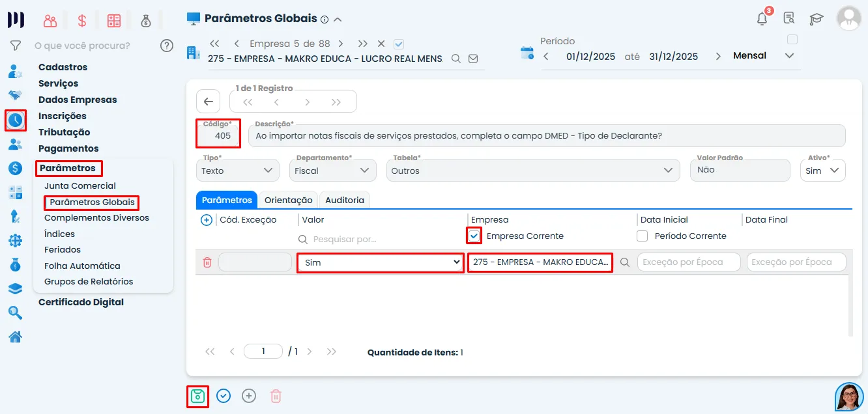The width and height of the screenshot is (868, 414).
Task: Open the Tipo dropdown showing Texto
Action: pyautogui.click(x=237, y=170)
